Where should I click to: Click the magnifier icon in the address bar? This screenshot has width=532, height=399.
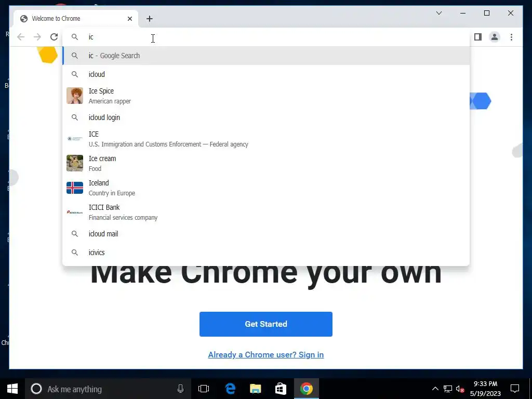(75, 37)
